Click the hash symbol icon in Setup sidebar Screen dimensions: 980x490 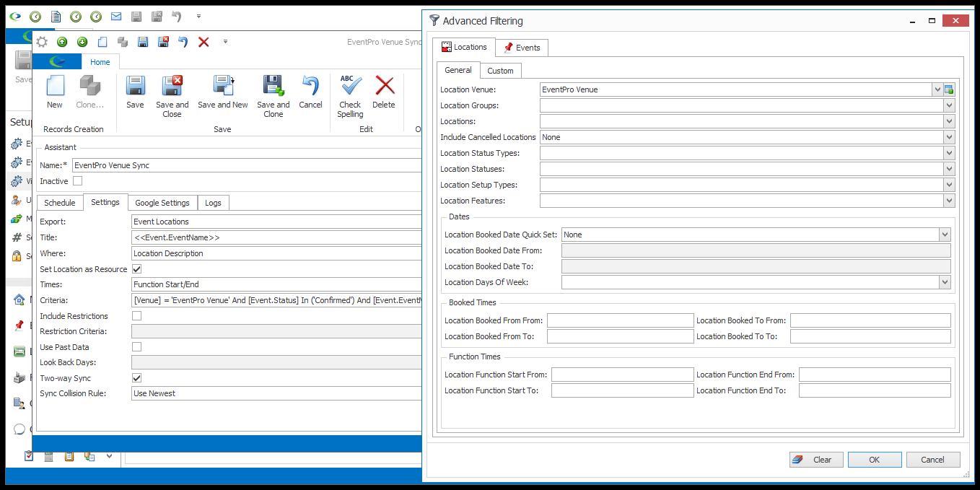(x=17, y=237)
